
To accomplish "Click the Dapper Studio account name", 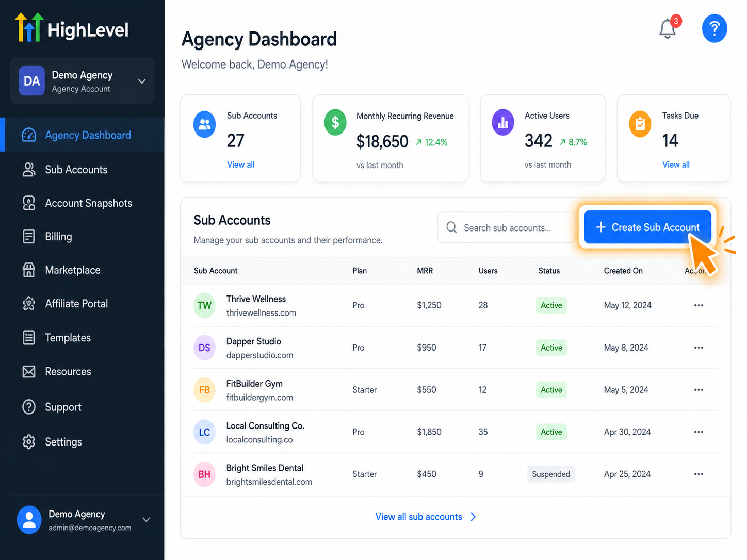I will (x=254, y=341).
